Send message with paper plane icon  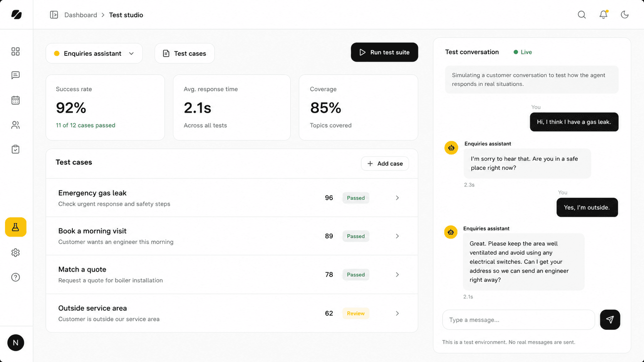610,320
